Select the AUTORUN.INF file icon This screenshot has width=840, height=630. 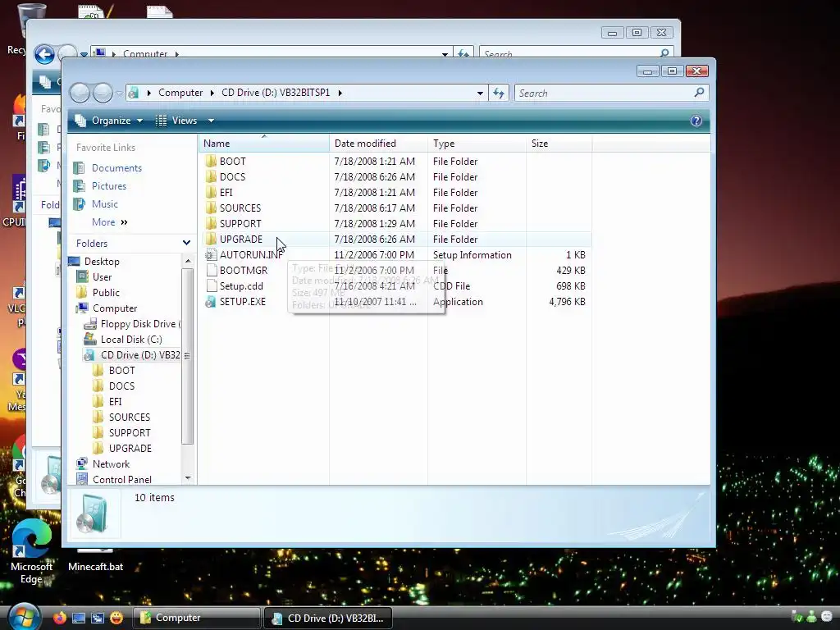click(x=211, y=255)
